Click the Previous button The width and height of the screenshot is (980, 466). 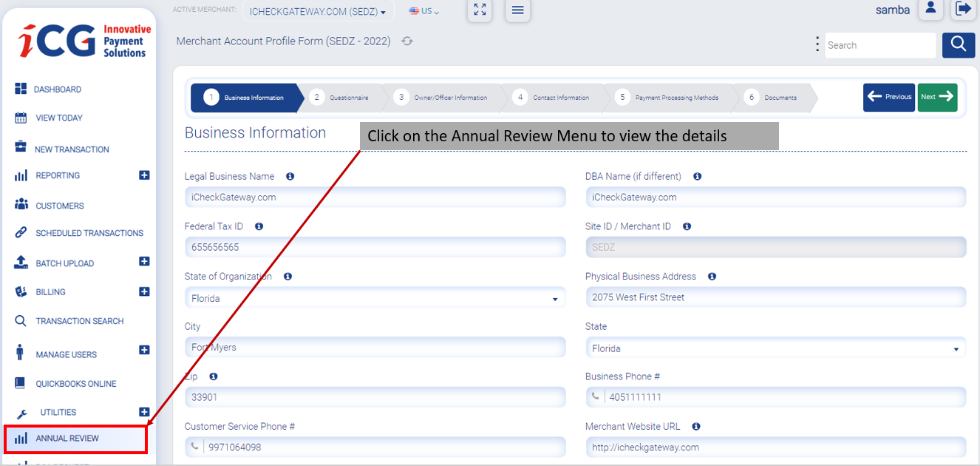(889, 98)
